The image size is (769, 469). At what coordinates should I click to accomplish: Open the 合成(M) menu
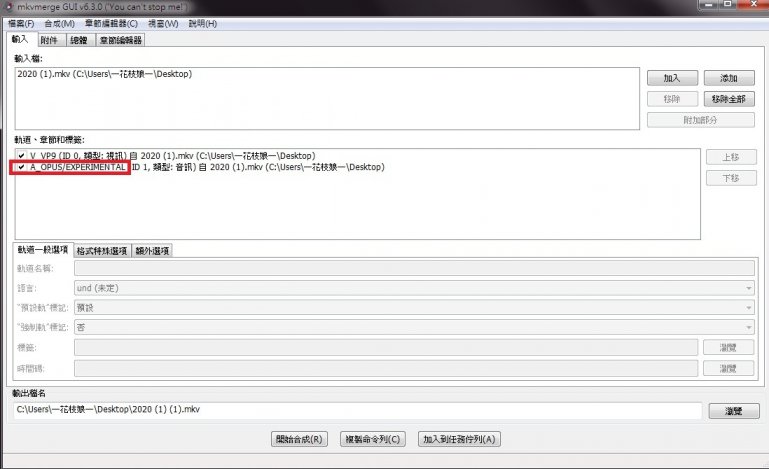click(59, 23)
